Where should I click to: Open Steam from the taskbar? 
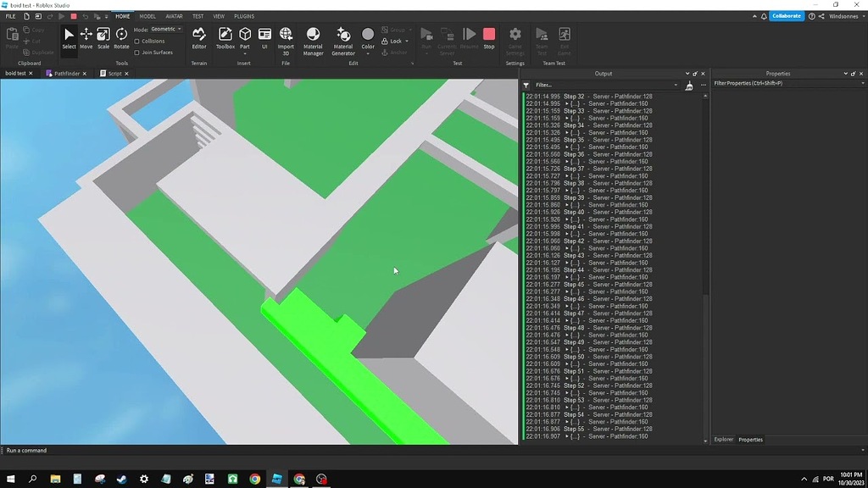click(x=122, y=479)
